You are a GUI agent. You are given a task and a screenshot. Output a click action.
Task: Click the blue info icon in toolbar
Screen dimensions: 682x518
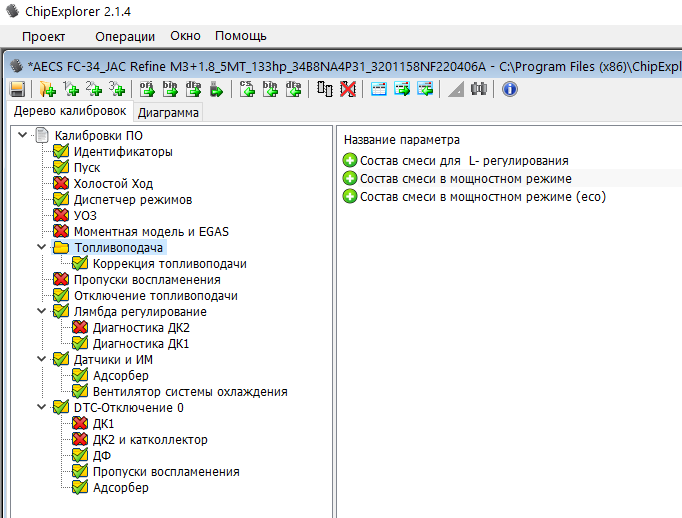509,90
